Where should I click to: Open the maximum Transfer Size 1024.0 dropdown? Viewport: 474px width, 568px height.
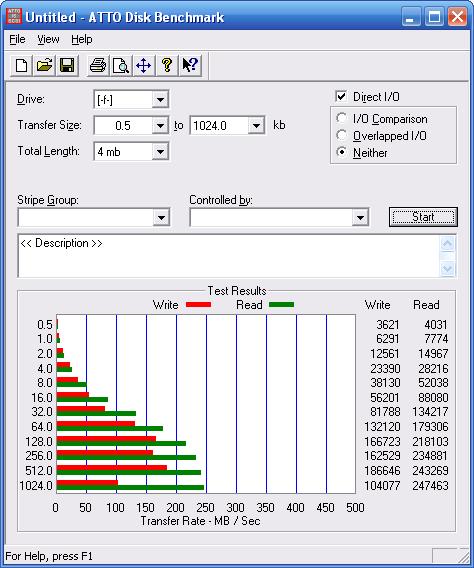[256, 126]
